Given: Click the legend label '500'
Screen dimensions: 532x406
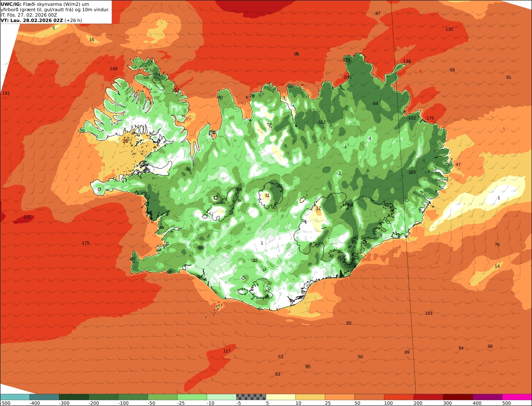Looking at the screenshot, I should pos(506,403).
